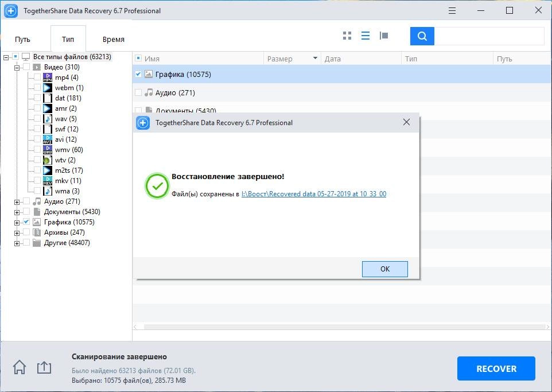The height and width of the screenshot is (392, 552).
Task: Click the Видео category film icon
Action: tap(37, 67)
